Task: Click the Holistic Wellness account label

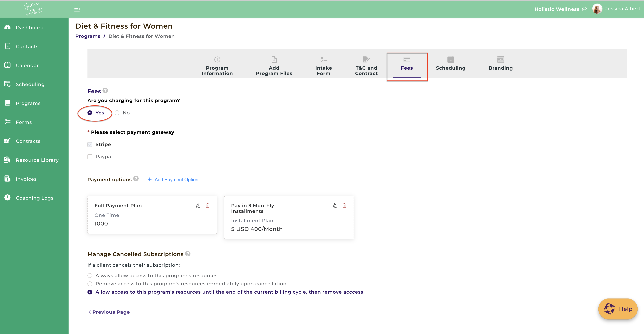Action: 557,9
